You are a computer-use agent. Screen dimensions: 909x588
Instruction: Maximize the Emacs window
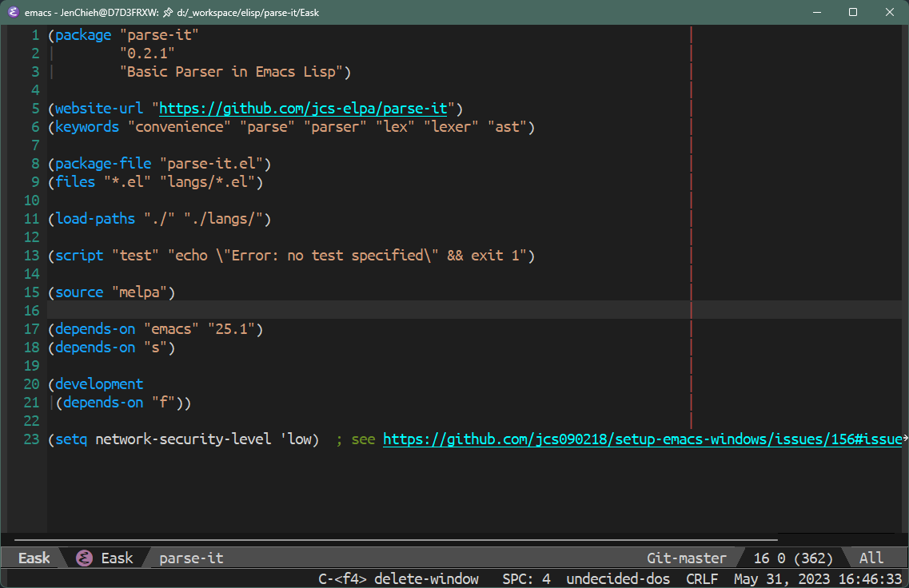(x=853, y=12)
